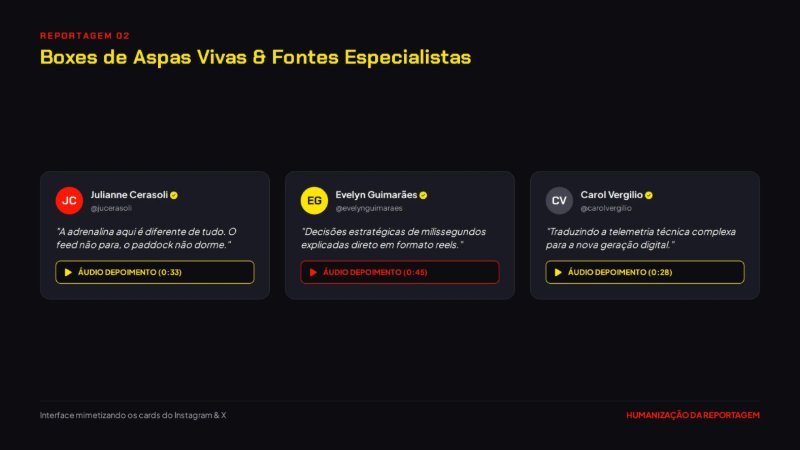Play the 0:28 audio depoimento
800x450 pixels.
coord(644,272)
